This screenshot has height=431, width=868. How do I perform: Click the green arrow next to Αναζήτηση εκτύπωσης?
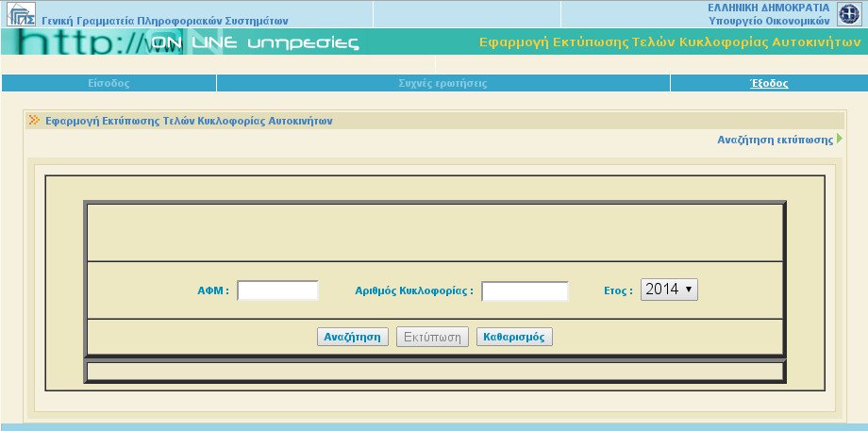point(839,140)
